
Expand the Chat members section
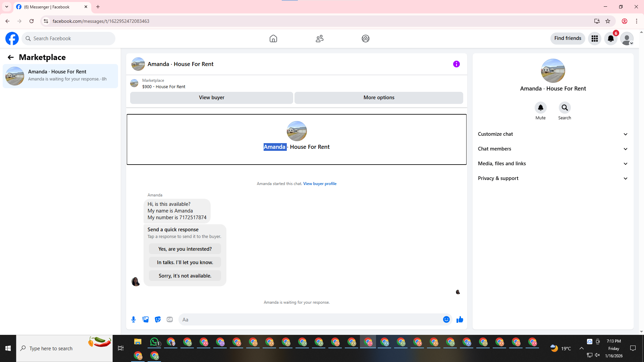tap(553, 149)
